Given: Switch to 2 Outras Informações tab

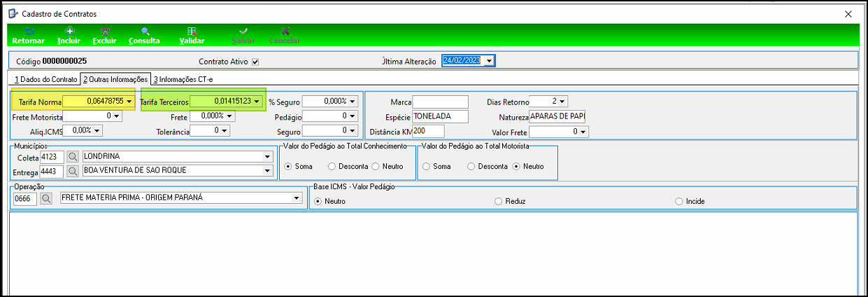Looking at the screenshot, I should tap(115, 79).
